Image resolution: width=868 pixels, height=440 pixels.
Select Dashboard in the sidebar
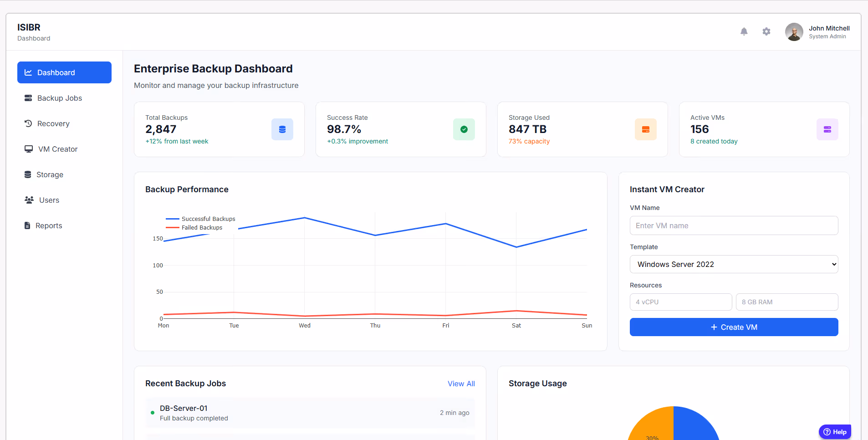pos(64,72)
